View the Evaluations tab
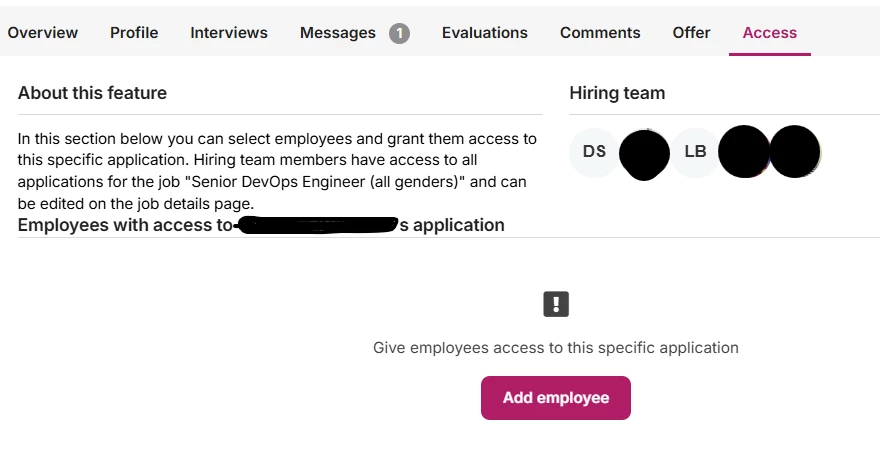The width and height of the screenshot is (880, 450). click(485, 33)
